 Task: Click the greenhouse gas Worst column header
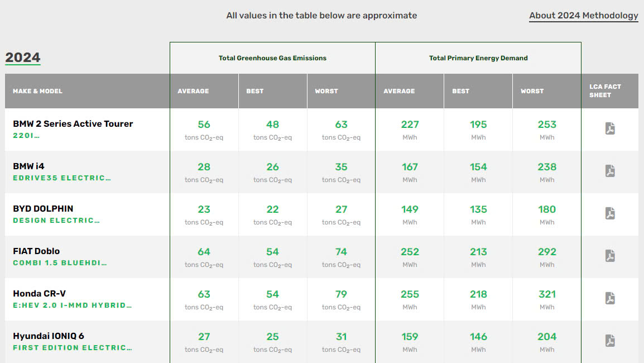(x=326, y=91)
